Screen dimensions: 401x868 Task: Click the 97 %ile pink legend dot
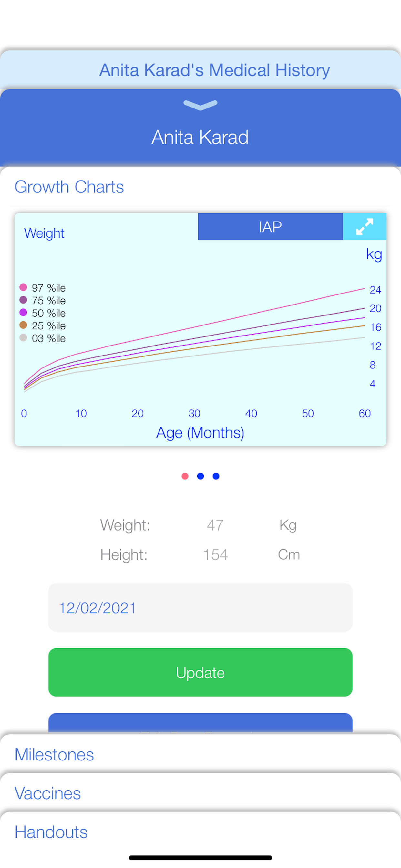tap(23, 287)
